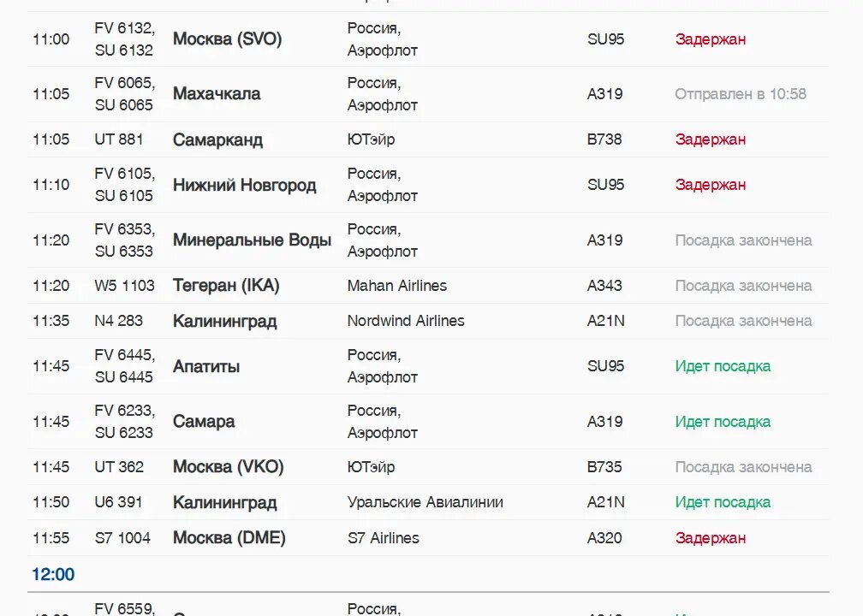Click Идет посадка status for Апатиты
863x616 pixels.
click(723, 366)
